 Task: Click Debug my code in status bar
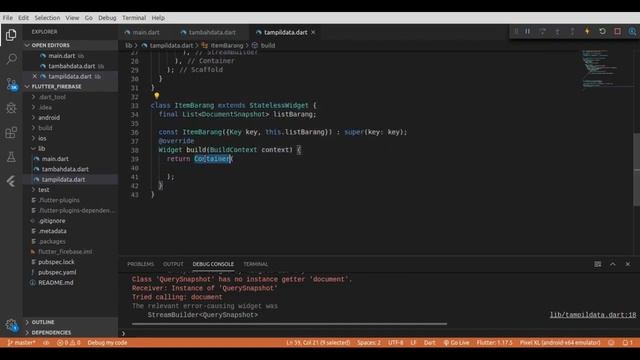107,343
